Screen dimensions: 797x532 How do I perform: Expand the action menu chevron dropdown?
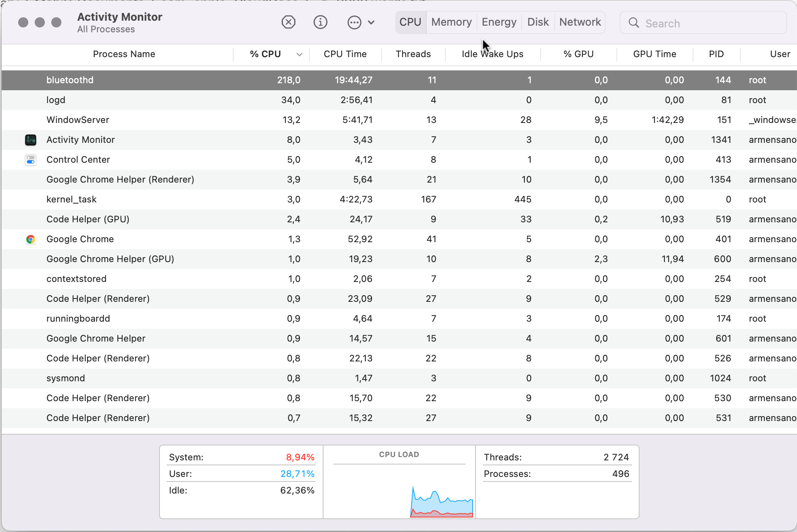pos(371,22)
